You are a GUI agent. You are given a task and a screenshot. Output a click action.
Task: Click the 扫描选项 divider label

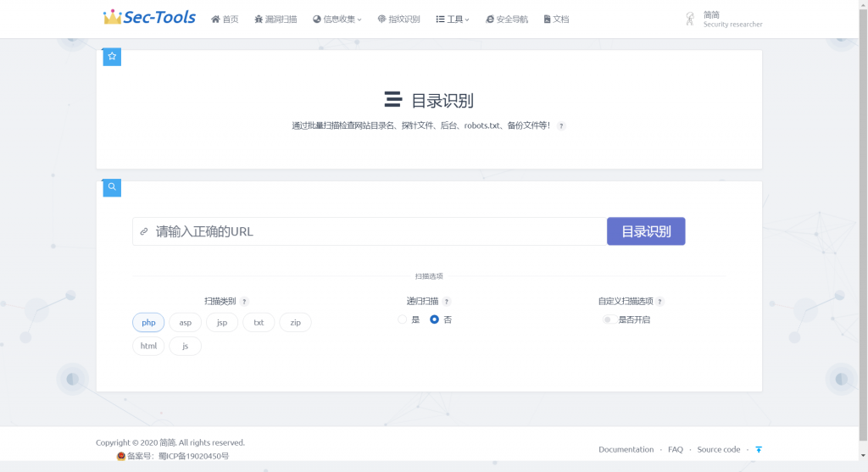tap(429, 276)
